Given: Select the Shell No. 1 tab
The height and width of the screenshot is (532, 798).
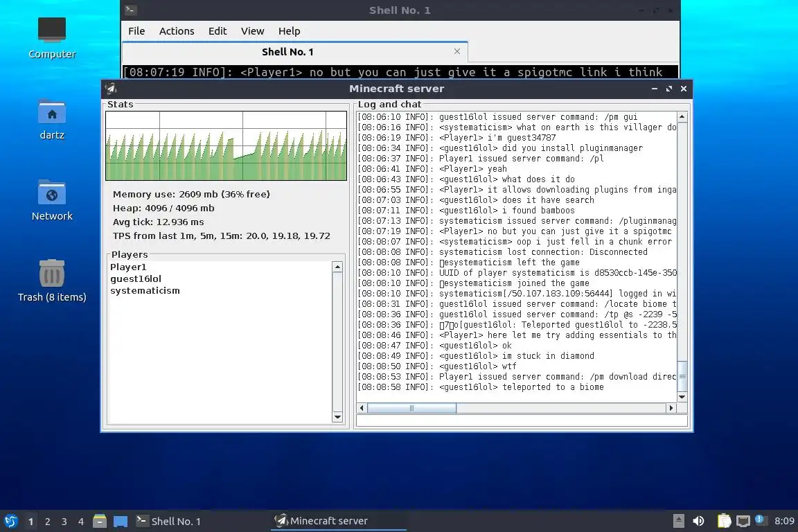Looking at the screenshot, I should [x=287, y=52].
